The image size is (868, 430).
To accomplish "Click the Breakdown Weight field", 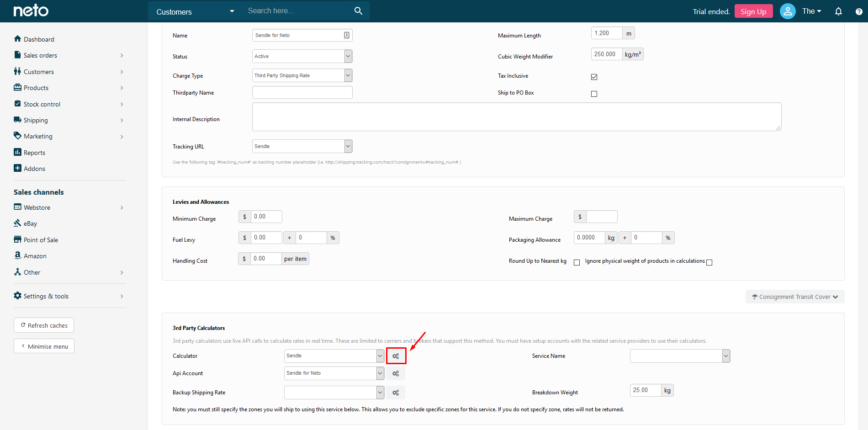I will [646, 390].
